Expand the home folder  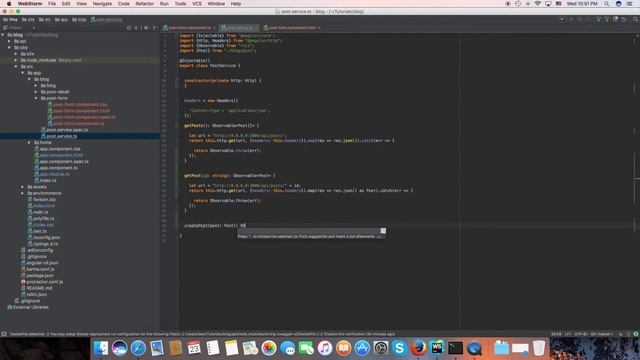tap(29, 142)
